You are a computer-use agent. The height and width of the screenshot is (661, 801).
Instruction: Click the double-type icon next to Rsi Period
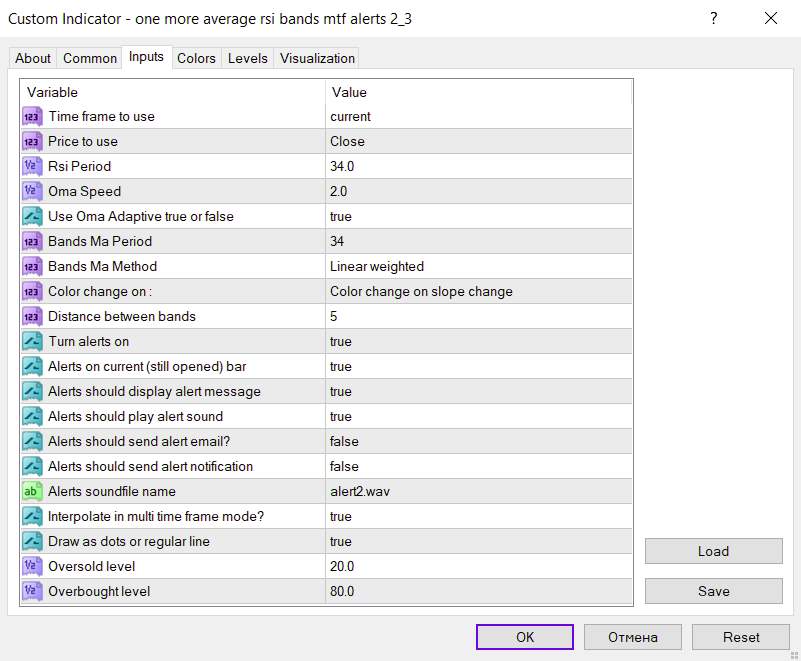(x=32, y=166)
